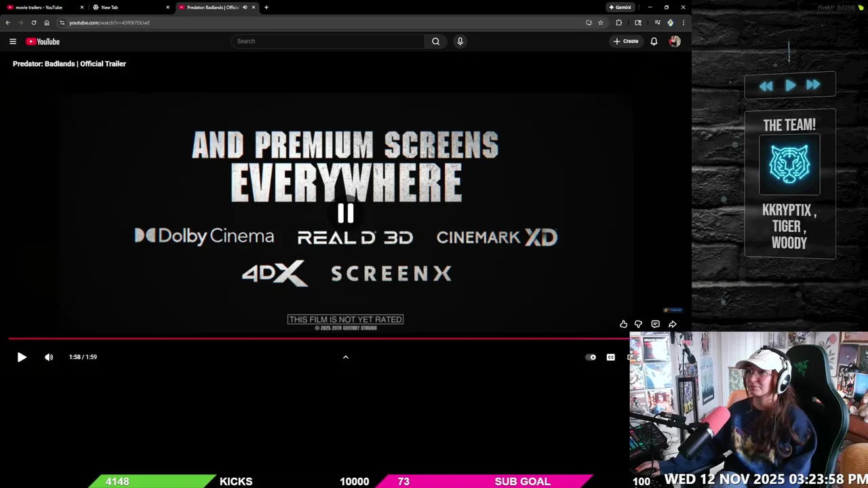Open the YouTube hamburger guide menu
Screen dimensions: 868x488
[x=13, y=41]
